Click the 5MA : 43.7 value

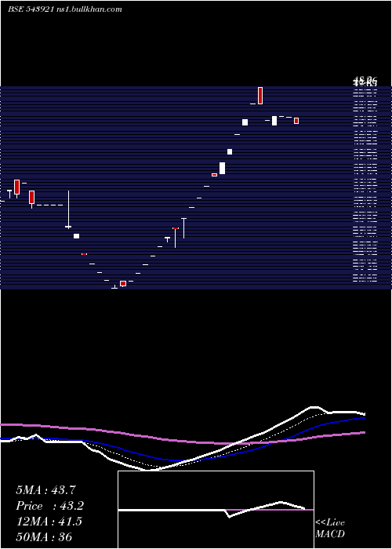tap(45, 490)
